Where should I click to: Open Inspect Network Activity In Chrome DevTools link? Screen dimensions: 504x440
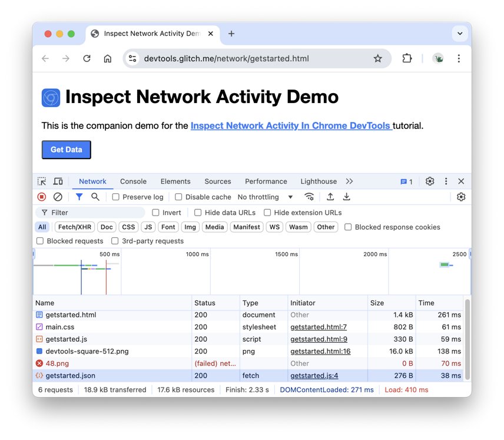[x=291, y=126]
